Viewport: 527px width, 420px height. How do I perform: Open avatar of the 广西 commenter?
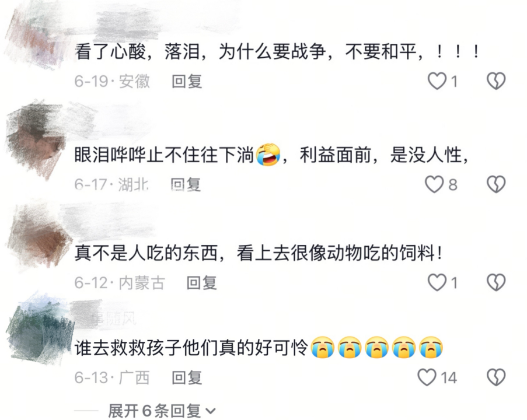[x=40, y=328]
